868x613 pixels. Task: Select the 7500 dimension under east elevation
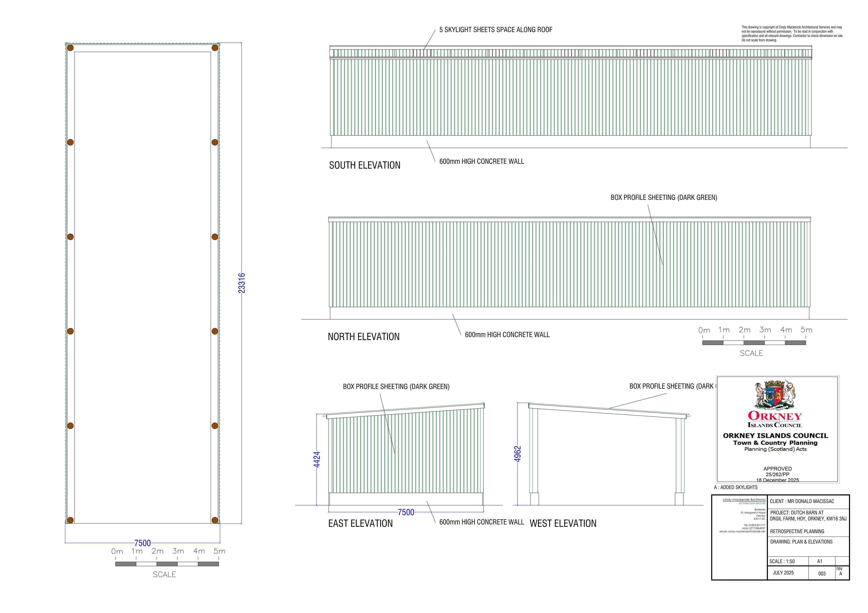click(406, 512)
